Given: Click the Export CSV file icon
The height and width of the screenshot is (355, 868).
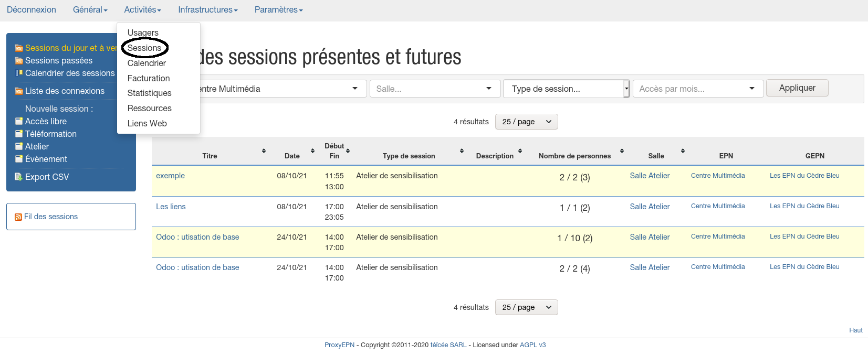Looking at the screenshot, I should coord(19,177).
